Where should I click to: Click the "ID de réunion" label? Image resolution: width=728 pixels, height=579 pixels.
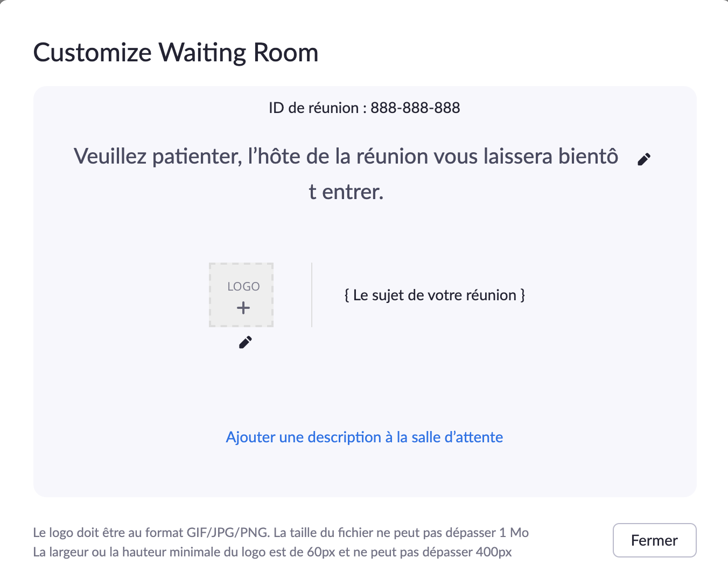313,108
